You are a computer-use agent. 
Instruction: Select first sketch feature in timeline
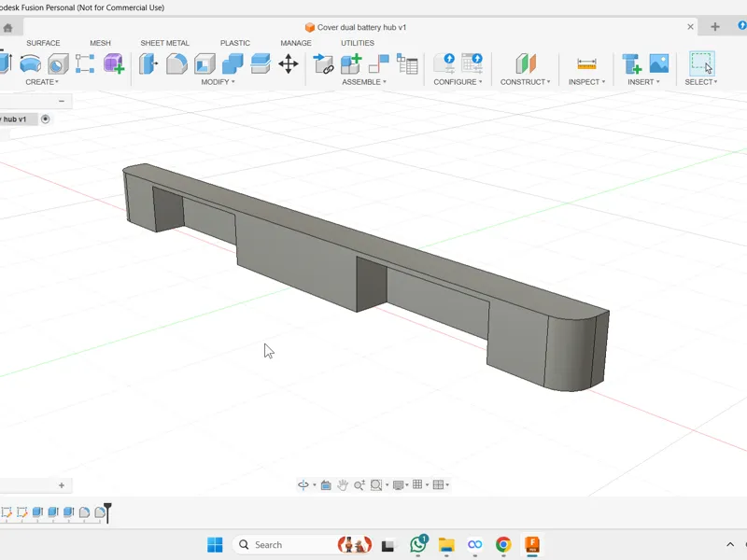pyautogui.click(x=7, y=512)
